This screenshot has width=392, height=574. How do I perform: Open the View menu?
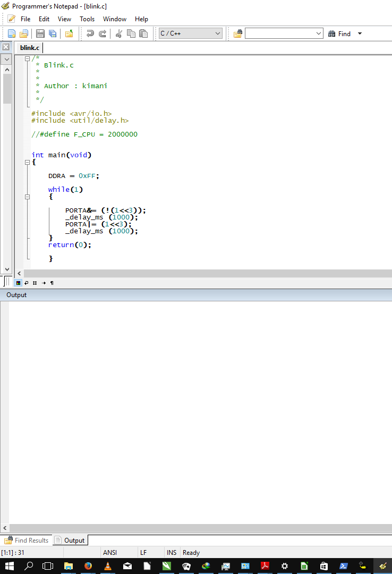click(64, 19)
